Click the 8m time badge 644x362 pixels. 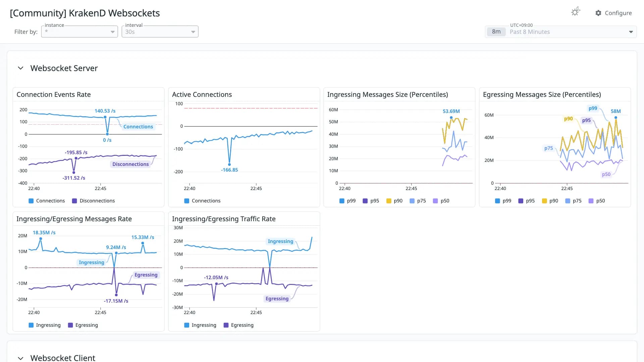[x=496, y=32]
